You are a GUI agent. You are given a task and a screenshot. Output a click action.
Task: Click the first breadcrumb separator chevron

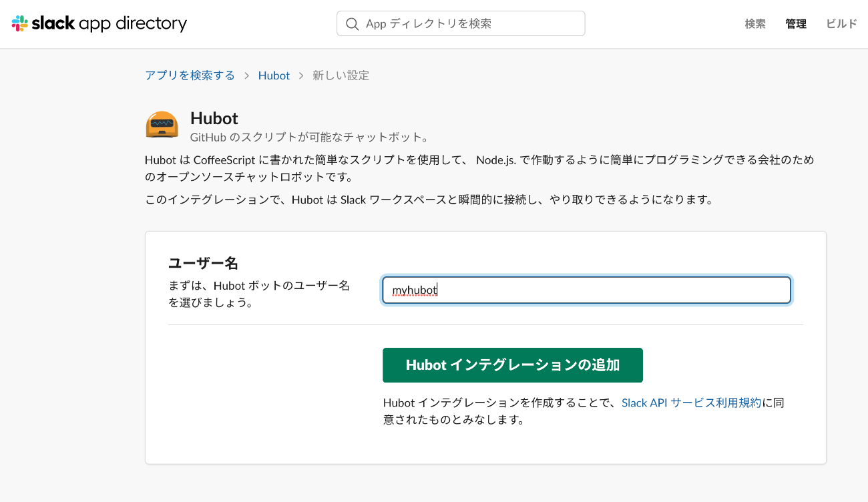[x=247, y=75]
